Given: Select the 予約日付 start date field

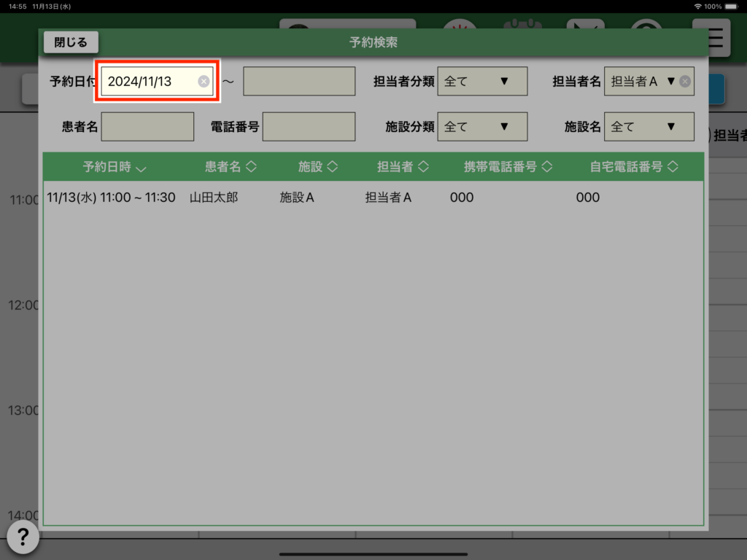Looking at the screenshot, I should coord(150,82).
